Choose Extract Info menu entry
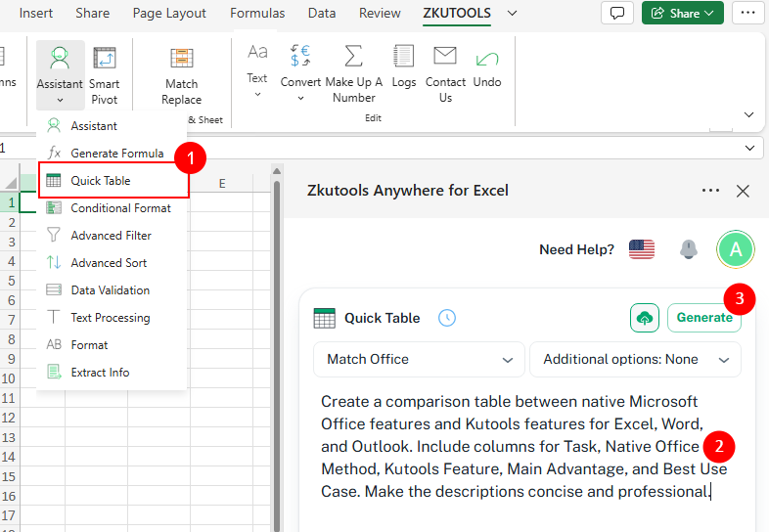 (x=112, y=373)
